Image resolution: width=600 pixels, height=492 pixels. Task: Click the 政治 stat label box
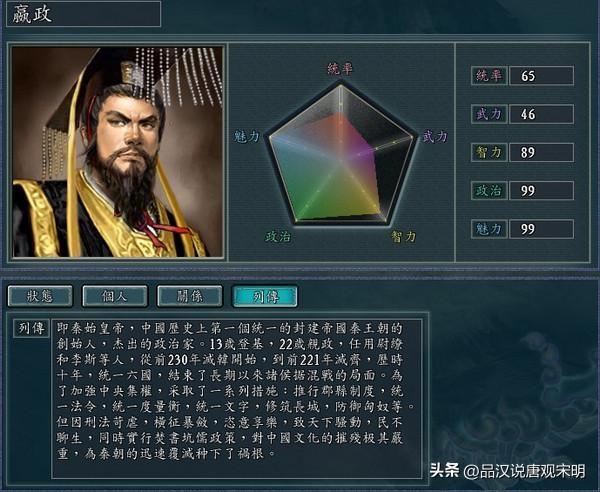(489, 191)
